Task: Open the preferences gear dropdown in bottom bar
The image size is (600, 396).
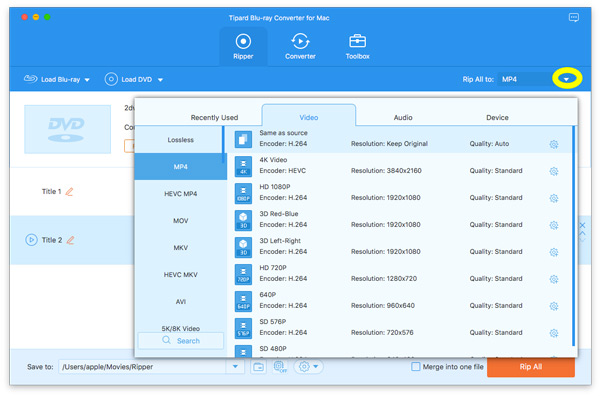Action: click(x=308, y=367)
